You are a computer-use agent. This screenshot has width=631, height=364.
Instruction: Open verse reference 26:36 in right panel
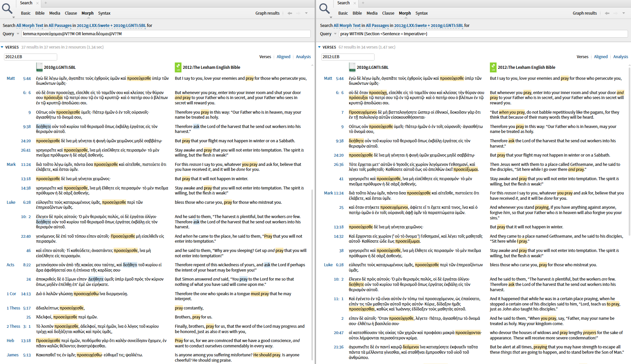(x=339, y=165)
